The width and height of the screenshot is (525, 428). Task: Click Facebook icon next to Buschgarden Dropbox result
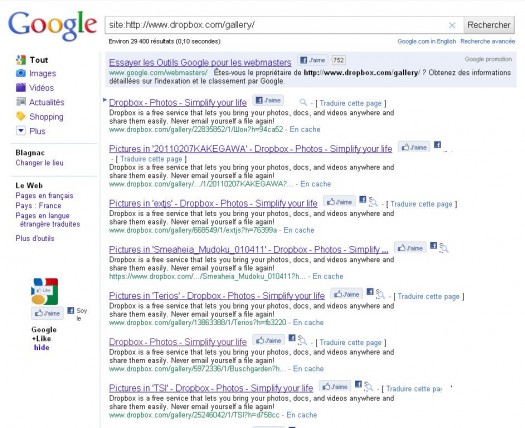292,338
